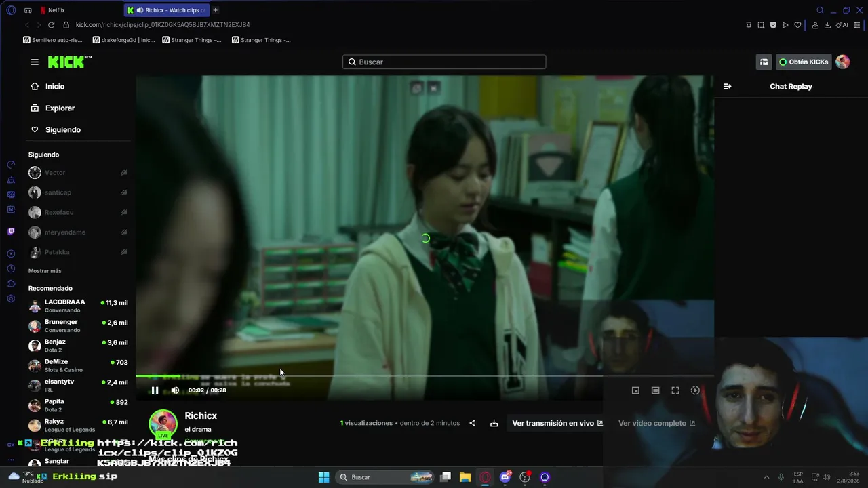
Task: Open Opera easy setup sliders icon
Action: (x=858, y=25)
